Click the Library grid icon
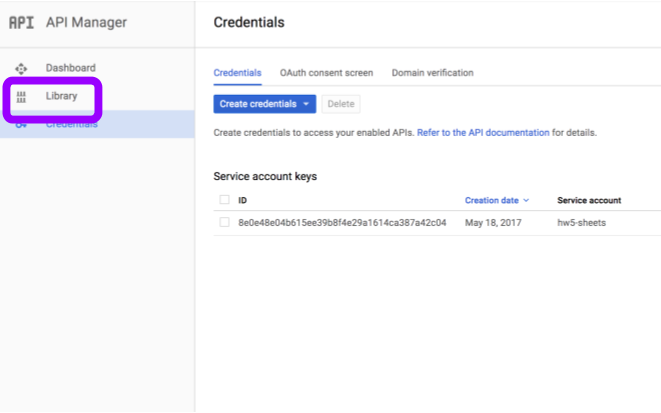 click(21, 97)
